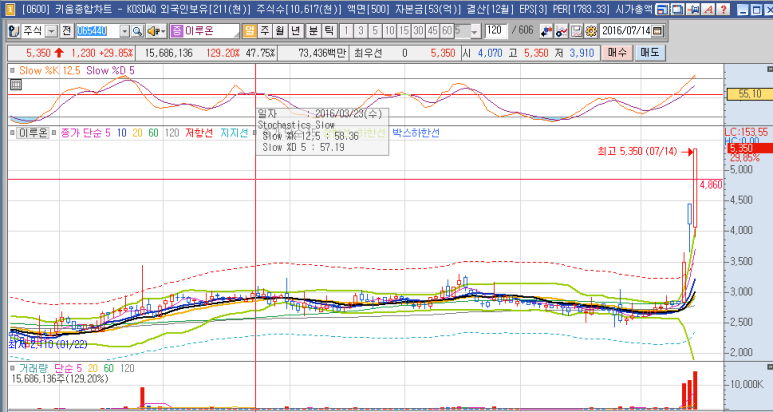773x412 pixels.
Task: Collapse the stochastic panel corner button
Action: coord(770,69)
